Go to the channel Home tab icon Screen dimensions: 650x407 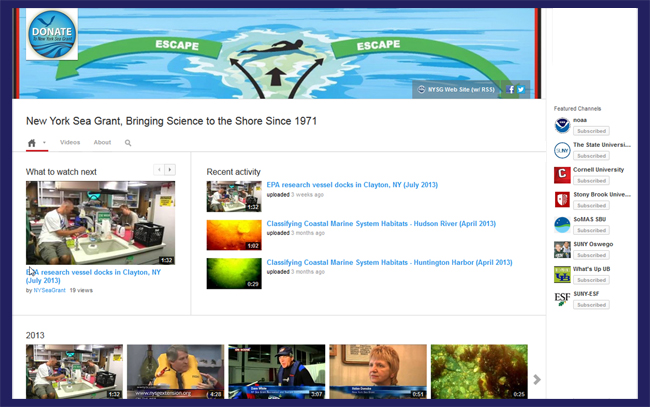[x=32, y=143]
